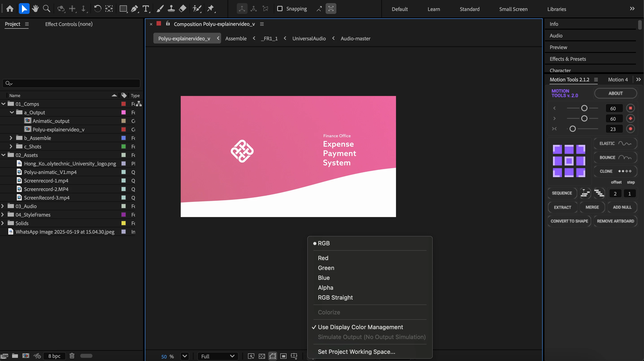This screenshot has height=361, width=644.
Task: Toggle the transparency grid button
Action: point(262,356)
